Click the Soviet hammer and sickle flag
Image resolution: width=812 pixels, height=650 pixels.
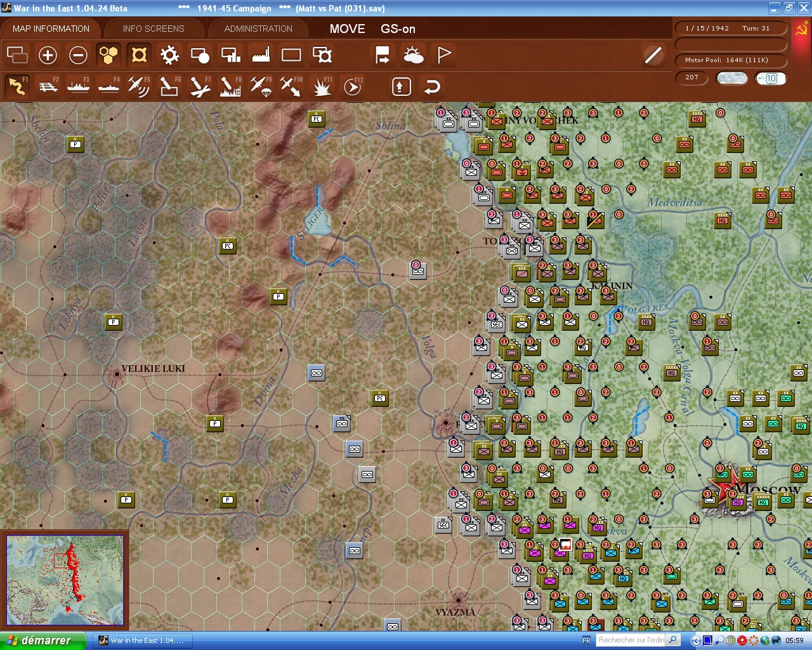pos(802,29)
